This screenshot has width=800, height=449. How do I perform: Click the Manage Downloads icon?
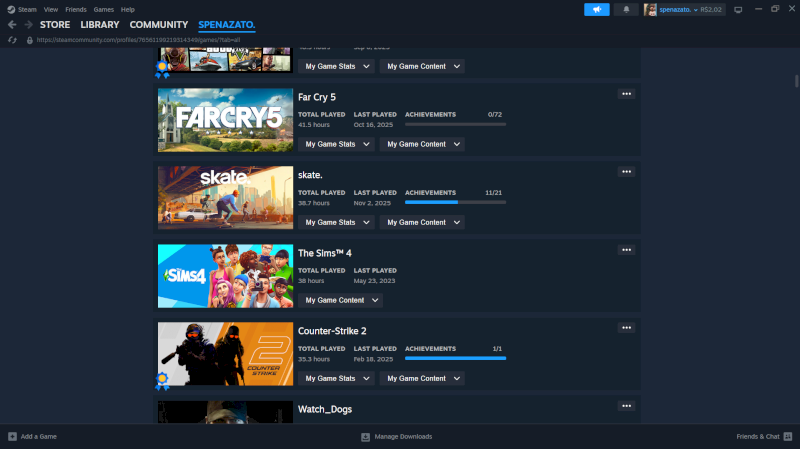pyautogui.click(x=365, y=437)
